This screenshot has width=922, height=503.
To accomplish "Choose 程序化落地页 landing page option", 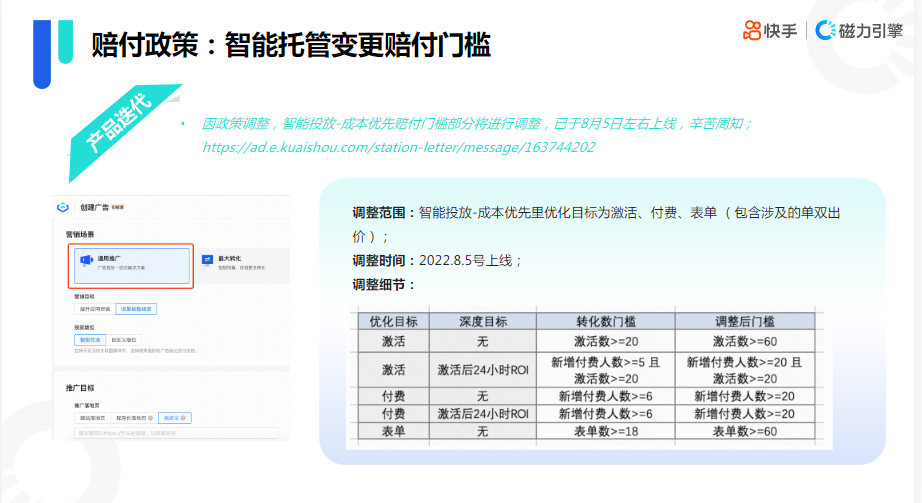I will (134, 418).
